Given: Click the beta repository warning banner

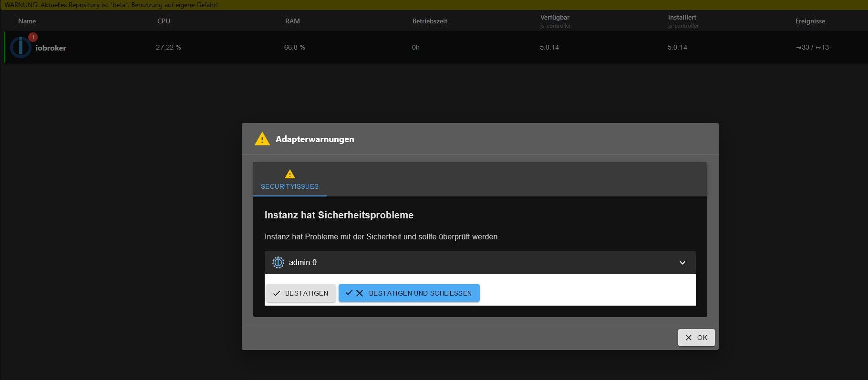Looking at the screenshot, I should coord(111,5).
